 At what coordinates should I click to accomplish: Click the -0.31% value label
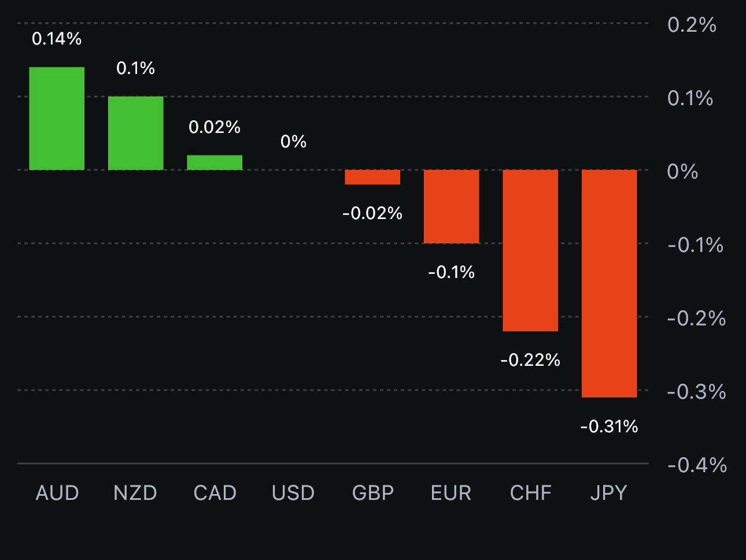(609, 427)
